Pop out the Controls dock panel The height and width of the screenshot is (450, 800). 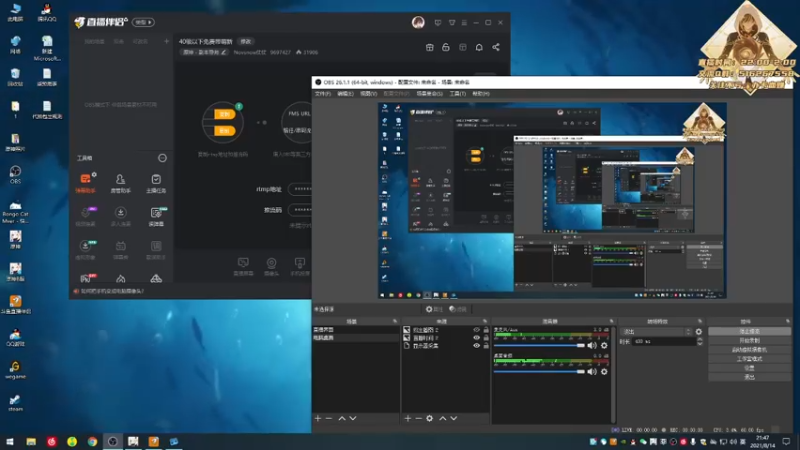(x=788, y=321)
